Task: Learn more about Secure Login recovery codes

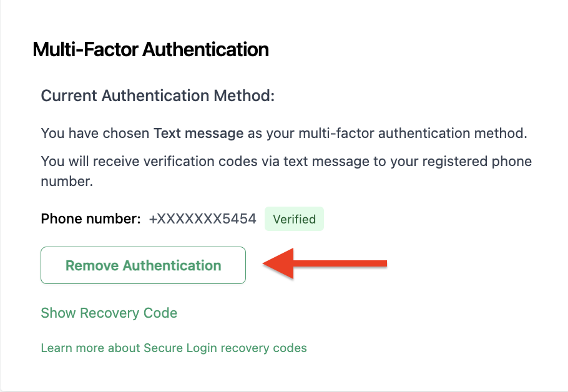Action: click(x=174, y=348)
